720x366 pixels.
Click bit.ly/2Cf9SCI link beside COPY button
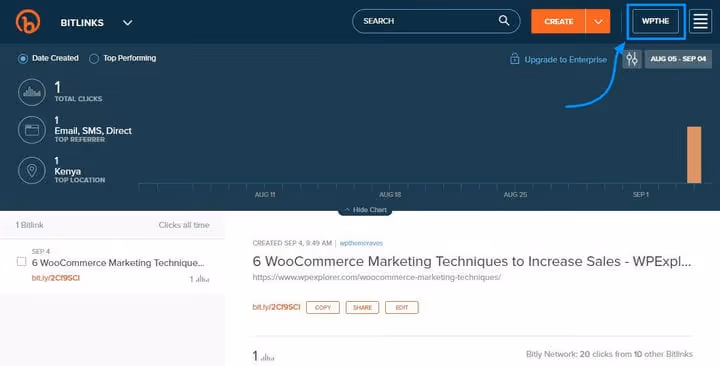276,307
